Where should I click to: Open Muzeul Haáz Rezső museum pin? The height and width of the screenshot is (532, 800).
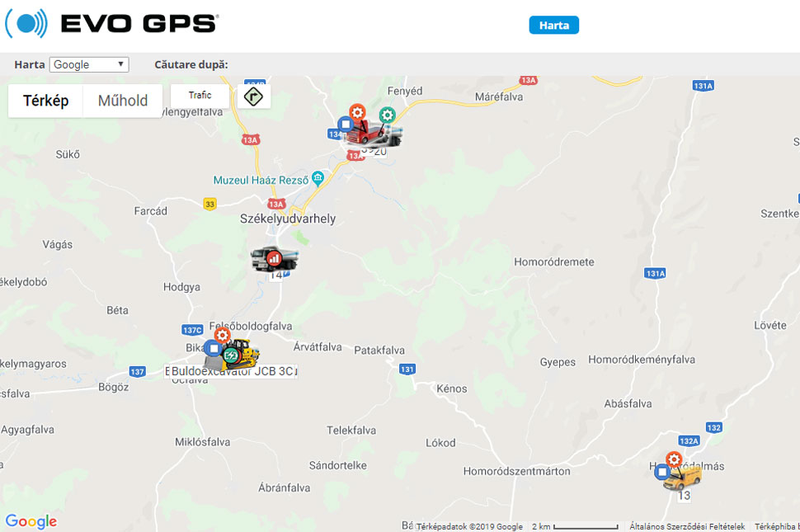tap(318, 178)
